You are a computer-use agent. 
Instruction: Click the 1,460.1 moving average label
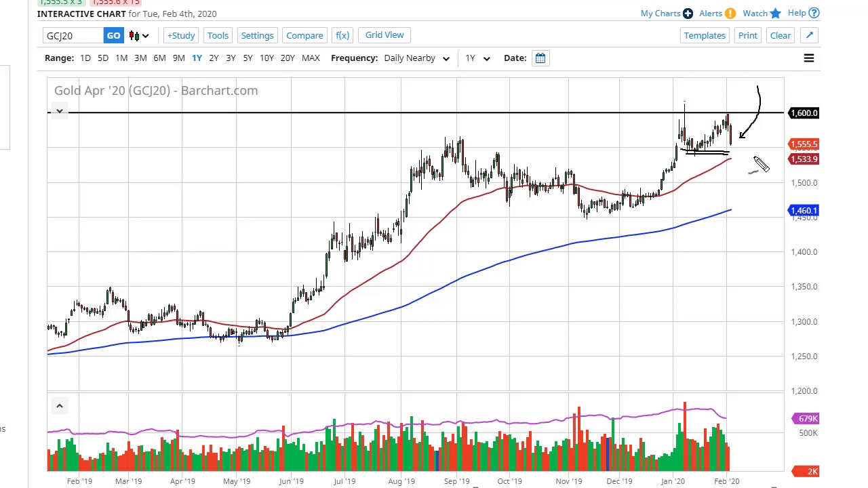804,211
